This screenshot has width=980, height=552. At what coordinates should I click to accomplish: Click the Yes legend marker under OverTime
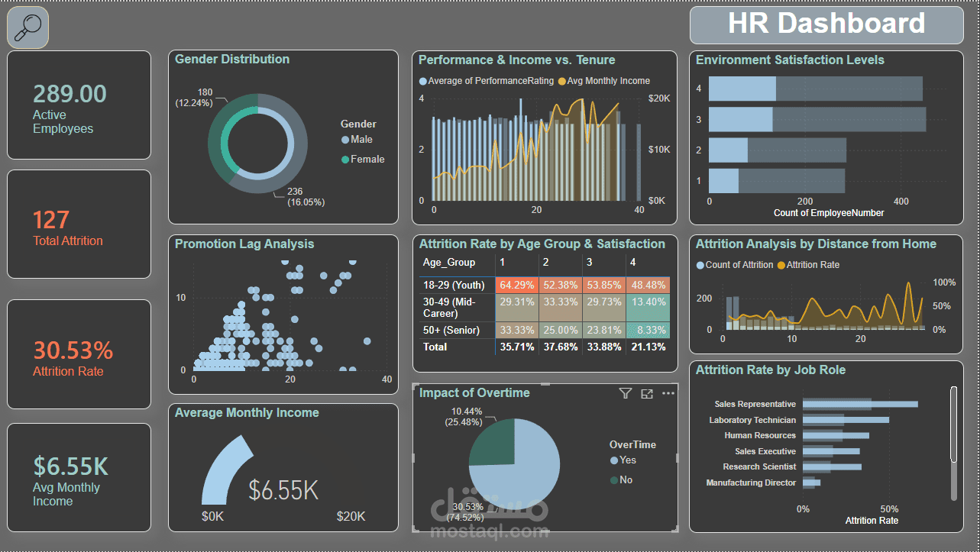(x=614, y=460)
